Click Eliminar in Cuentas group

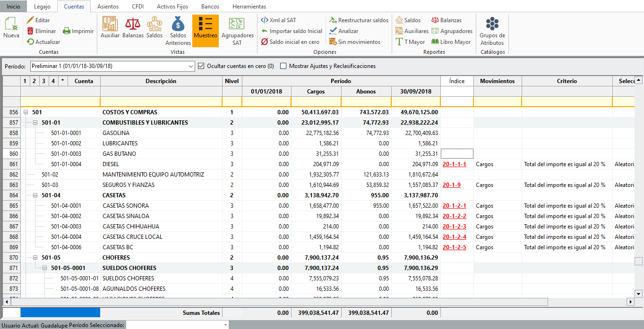point(41,31)
